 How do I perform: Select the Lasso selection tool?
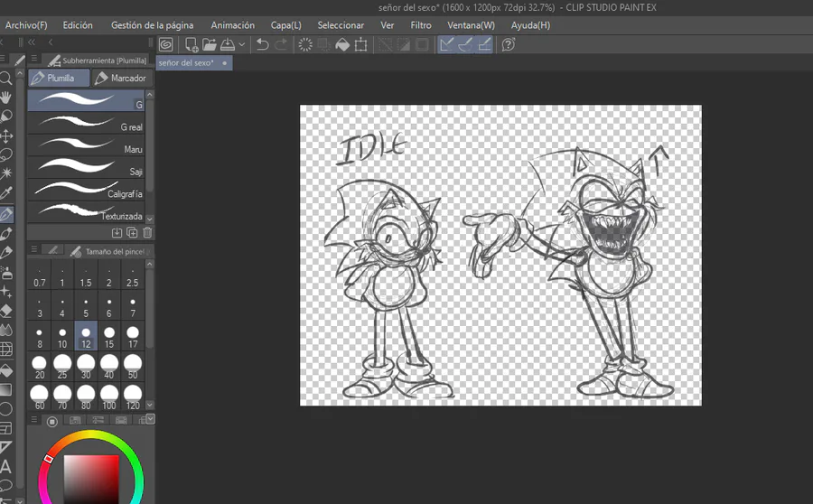(6, 154)
